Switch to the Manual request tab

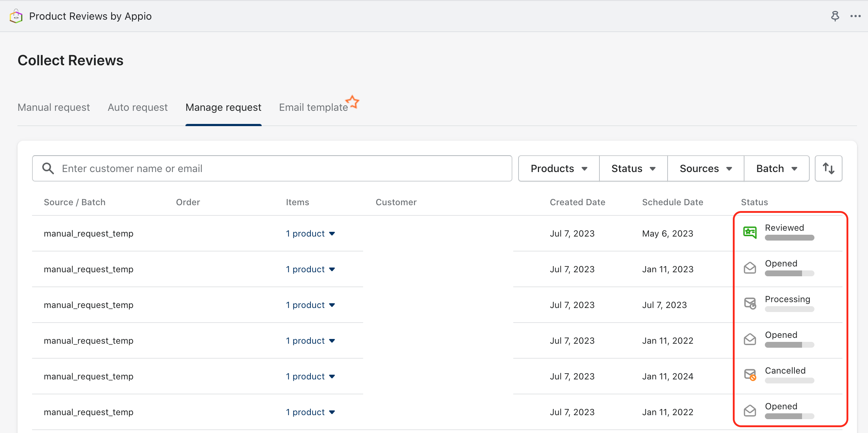tap(54, 107)
